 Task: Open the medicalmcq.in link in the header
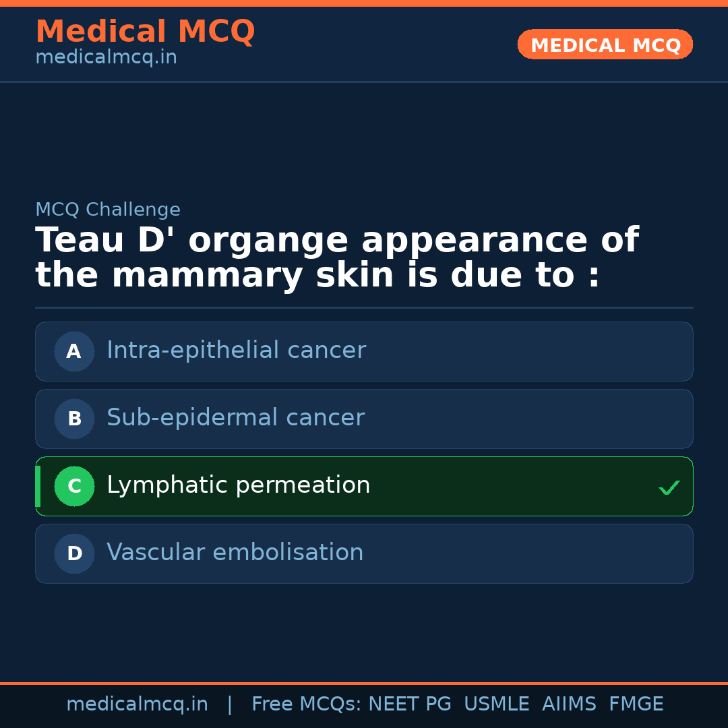pos(106,57)
